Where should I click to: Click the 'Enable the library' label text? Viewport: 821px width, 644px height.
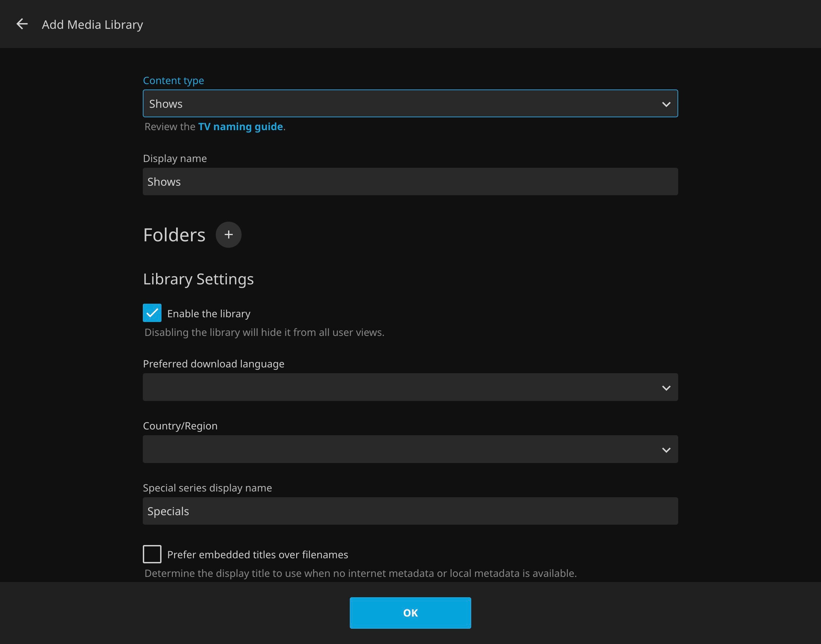[x=209, y=314]
